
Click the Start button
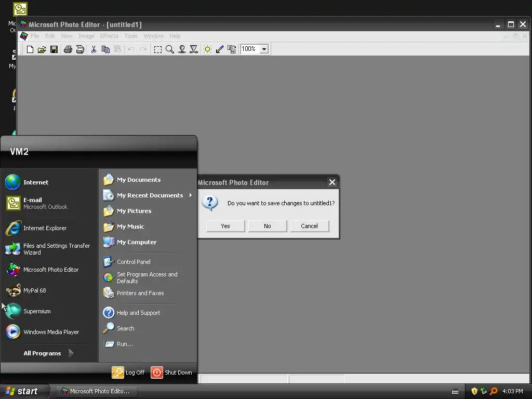pyautogui.click(x=24, y=391)
